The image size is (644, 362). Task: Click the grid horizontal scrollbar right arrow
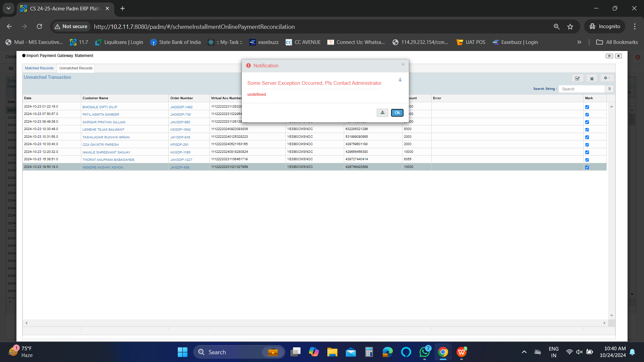(x=604, y=323)
